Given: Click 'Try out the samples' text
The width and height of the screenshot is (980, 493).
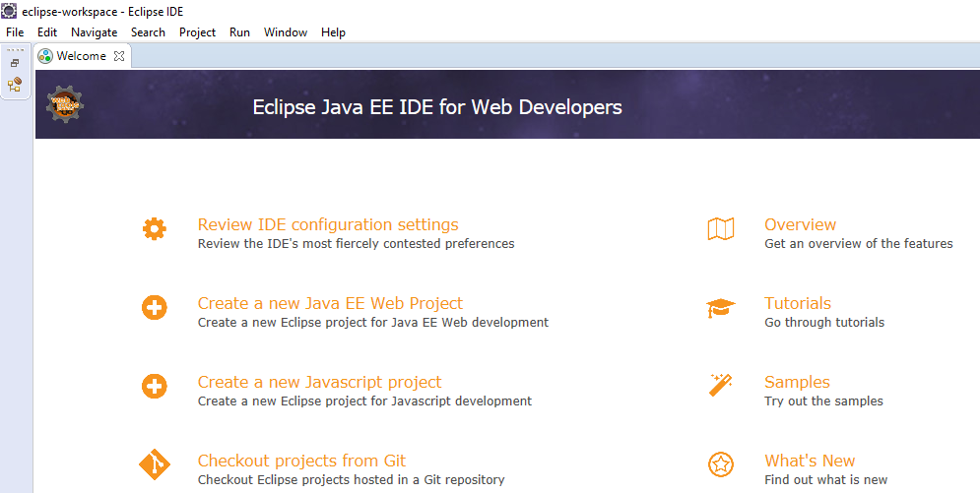Looking at the screenshot, I should click(823, 401).
